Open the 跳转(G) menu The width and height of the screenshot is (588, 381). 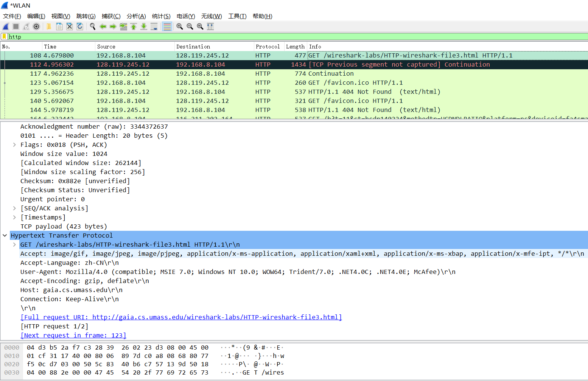[x=86, y=16]
